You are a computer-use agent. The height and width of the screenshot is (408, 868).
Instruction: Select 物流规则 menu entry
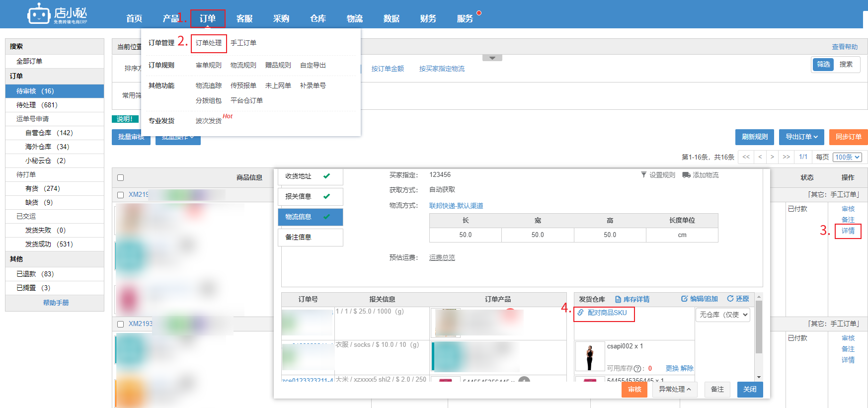point(243,65)
